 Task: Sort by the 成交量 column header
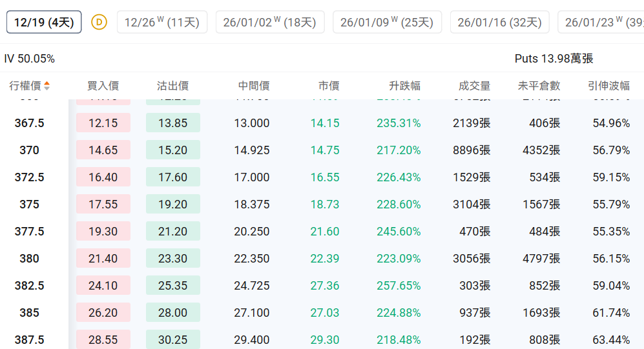[x=474, y=86]
